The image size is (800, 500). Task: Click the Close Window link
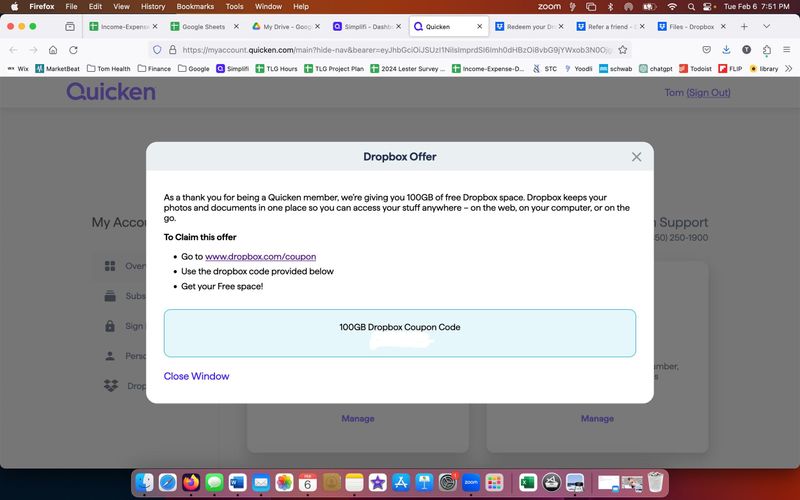point(196,376)
